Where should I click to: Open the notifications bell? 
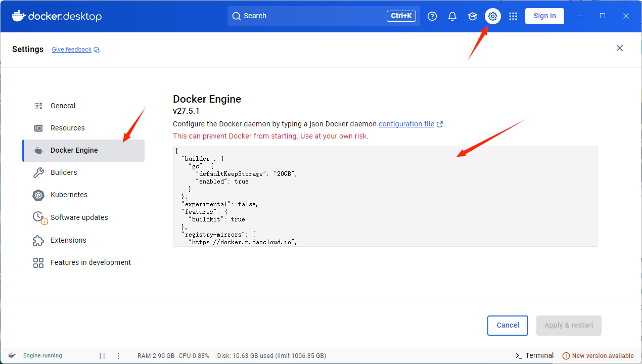[452, 16]
